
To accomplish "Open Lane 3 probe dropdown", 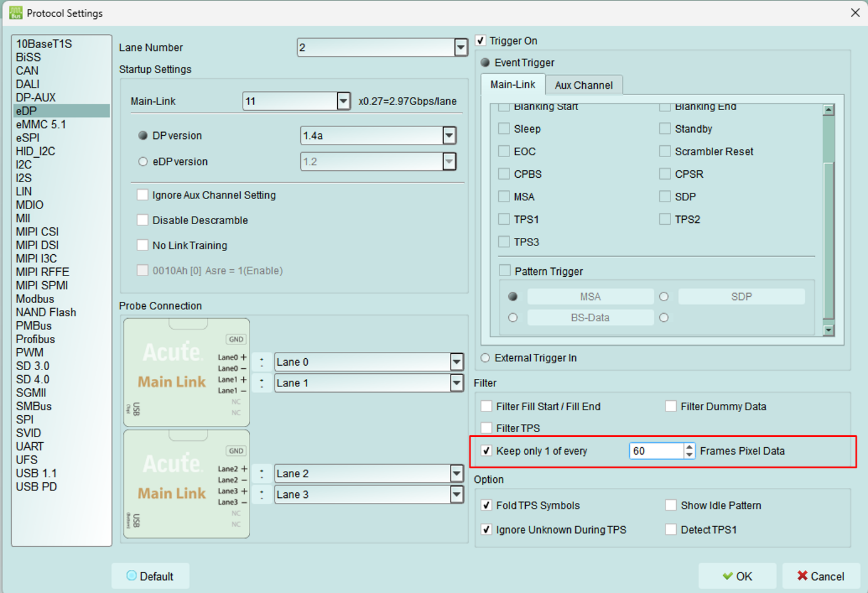I will click(457, 494).
